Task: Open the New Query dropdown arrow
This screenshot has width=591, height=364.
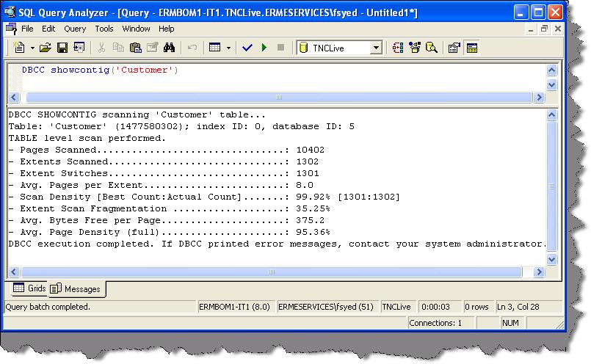Action: point(32,48)
